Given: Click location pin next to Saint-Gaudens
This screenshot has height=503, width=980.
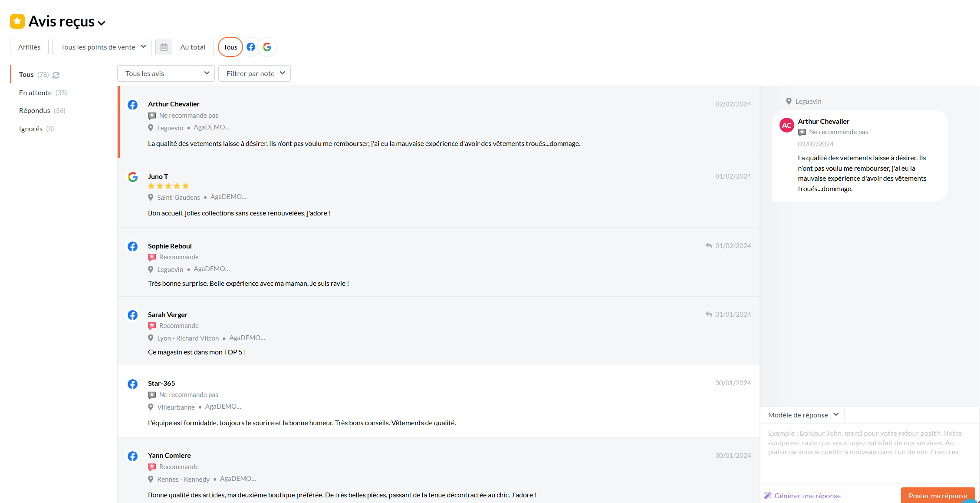Looking at the screenshot, I should pos(151,197).
